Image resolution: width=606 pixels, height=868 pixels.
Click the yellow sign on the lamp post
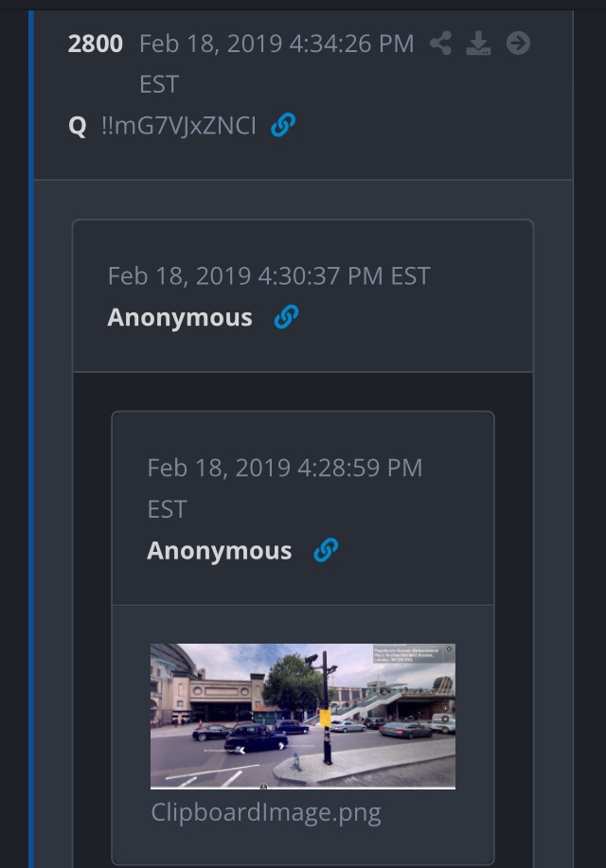pos(325,717)
